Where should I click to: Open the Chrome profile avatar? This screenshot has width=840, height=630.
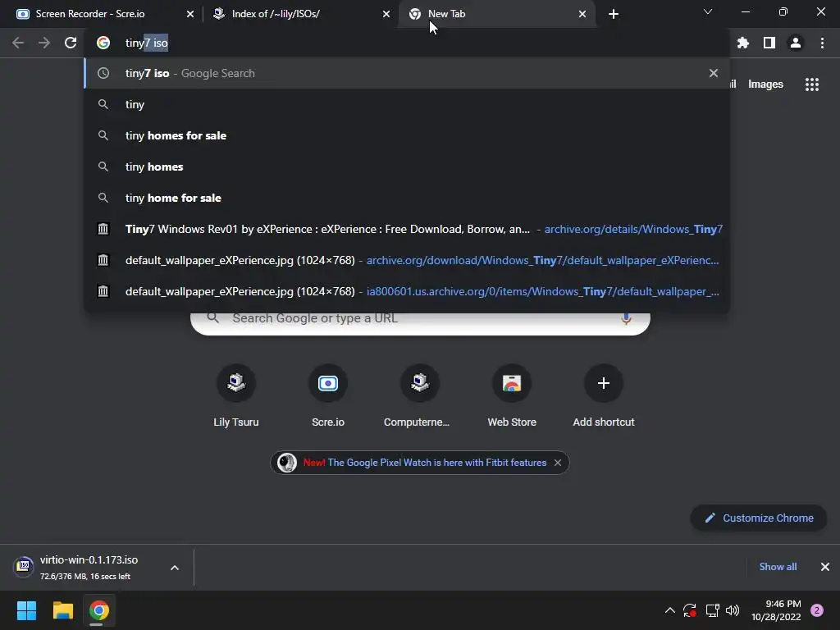(x=796, y=43)
